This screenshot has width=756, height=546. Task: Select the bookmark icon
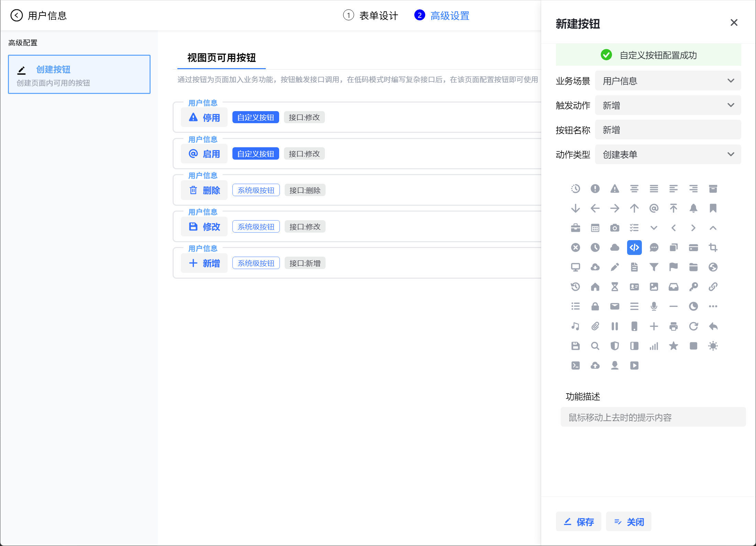pyautogui.click(x=713, y=208)
